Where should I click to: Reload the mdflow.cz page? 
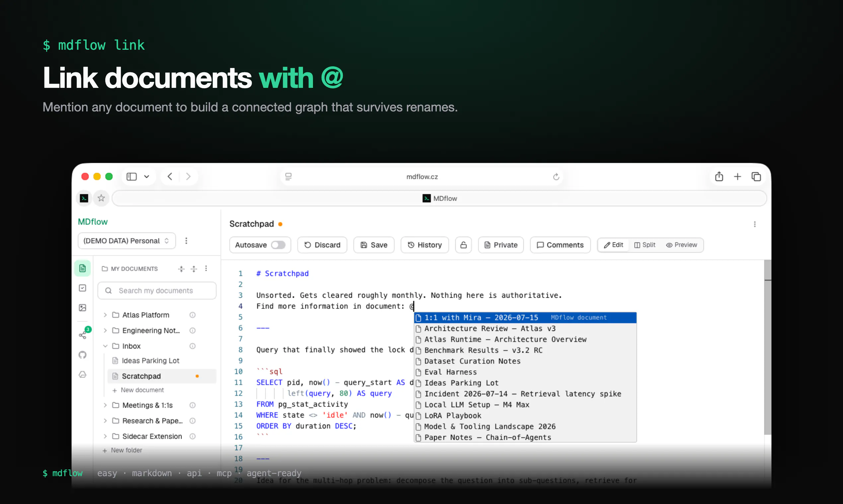click(x=556, y=177)
